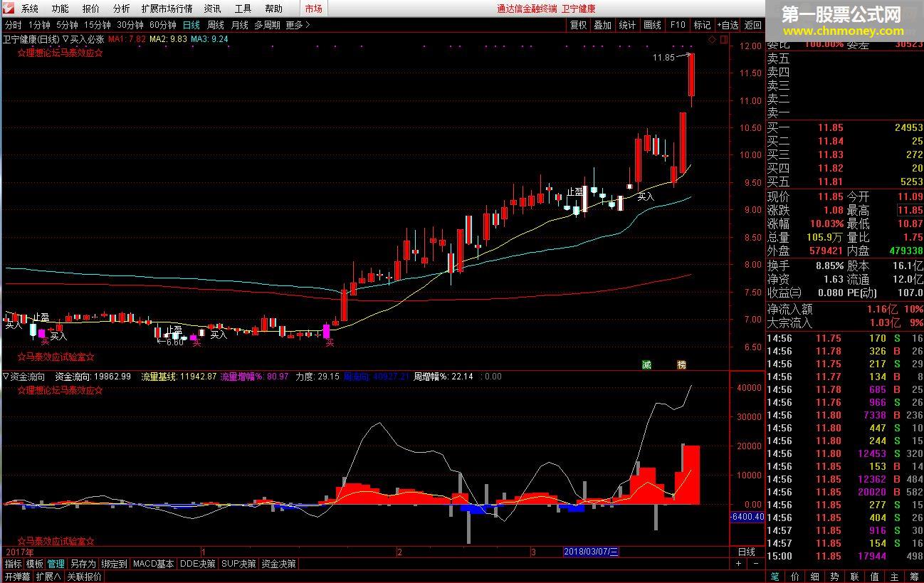The width and height of the screenshot is (924, 583).
Task: Switch chart to 15分钟 period
Action: 98,25
